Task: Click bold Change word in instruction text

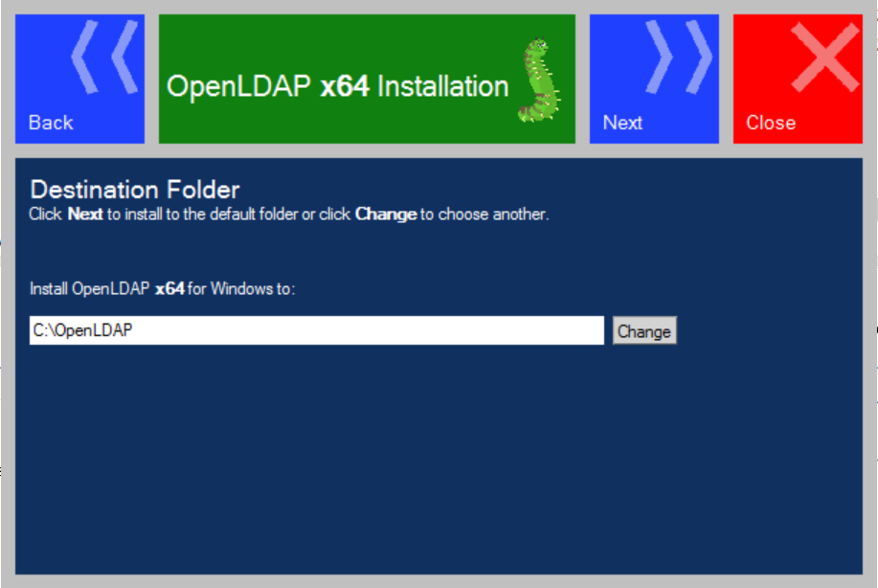Action: 385,215
